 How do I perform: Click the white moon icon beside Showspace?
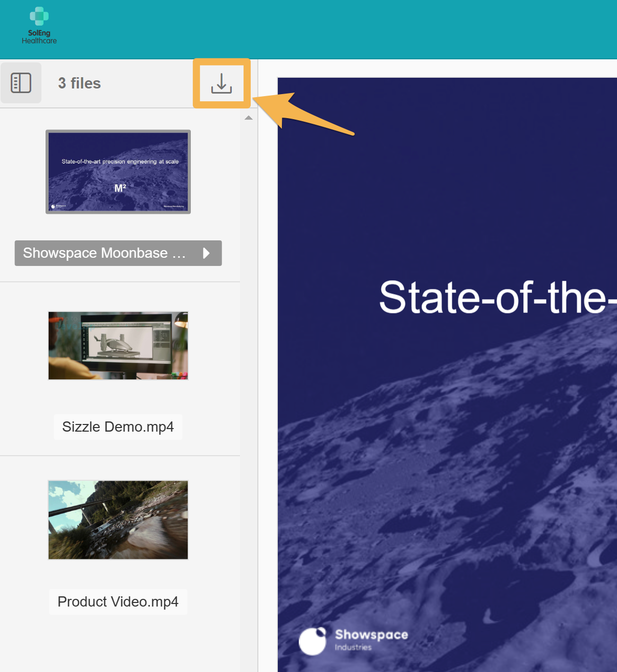(x=313, y=641)
